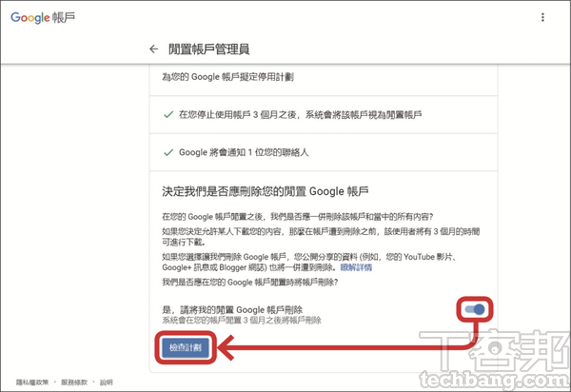Click the checkmark beside the 3 個月 row
This screenshot has width=571, height=392.
(168, 115)
